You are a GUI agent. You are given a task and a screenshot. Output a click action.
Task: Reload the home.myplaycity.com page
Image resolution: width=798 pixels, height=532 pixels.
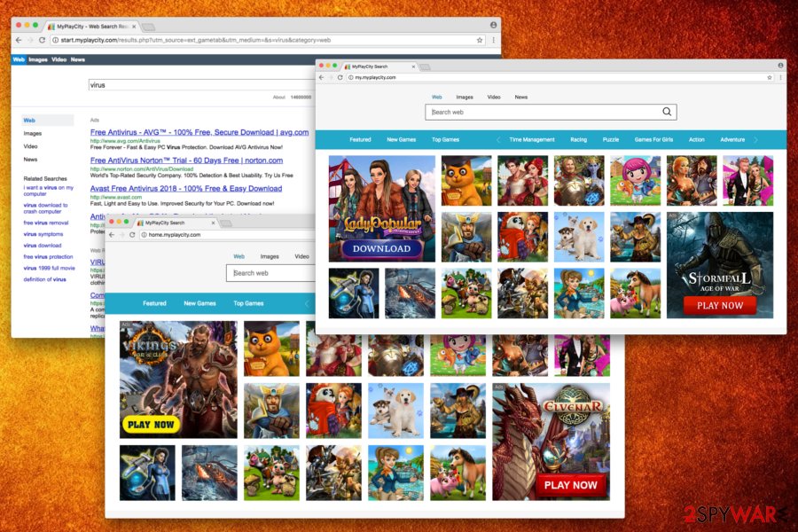point(131,235)
